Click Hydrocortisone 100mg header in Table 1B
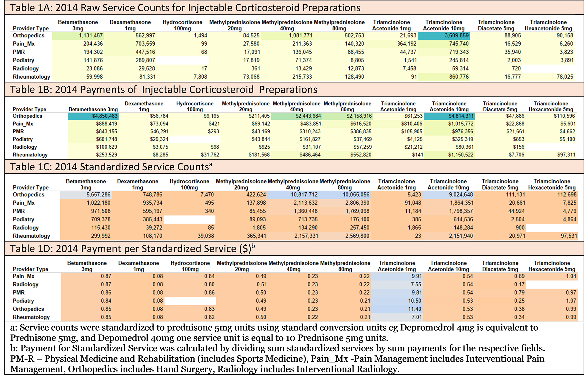This screenshot has height=382, width=588. (x=195, y=106)
